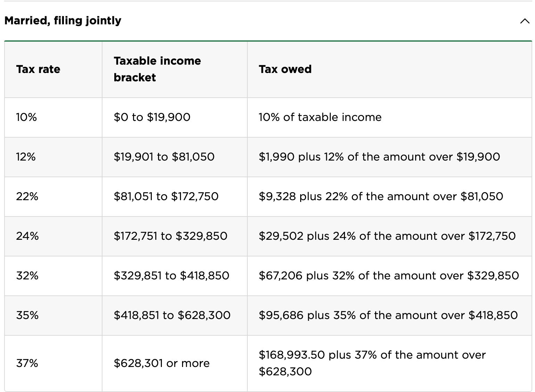Click the $168,993.50 plus 37% tax owed cell

(x=372, y=363)
